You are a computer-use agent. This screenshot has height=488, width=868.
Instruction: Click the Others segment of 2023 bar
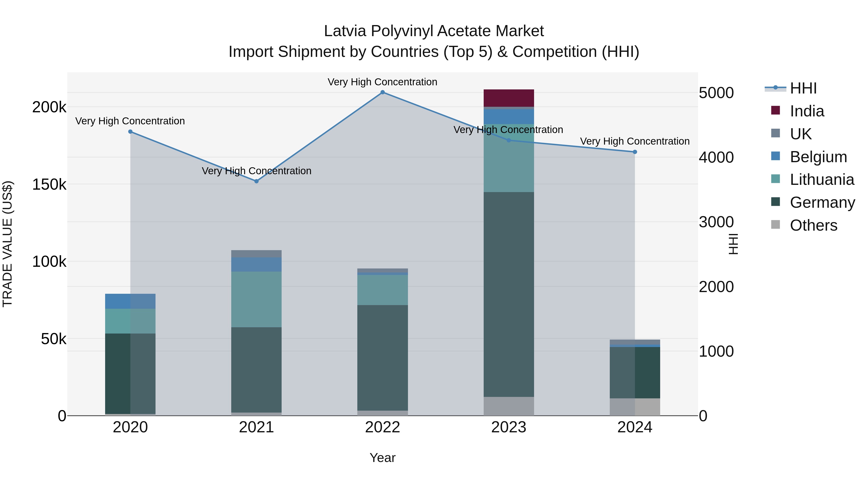[509, 406]
